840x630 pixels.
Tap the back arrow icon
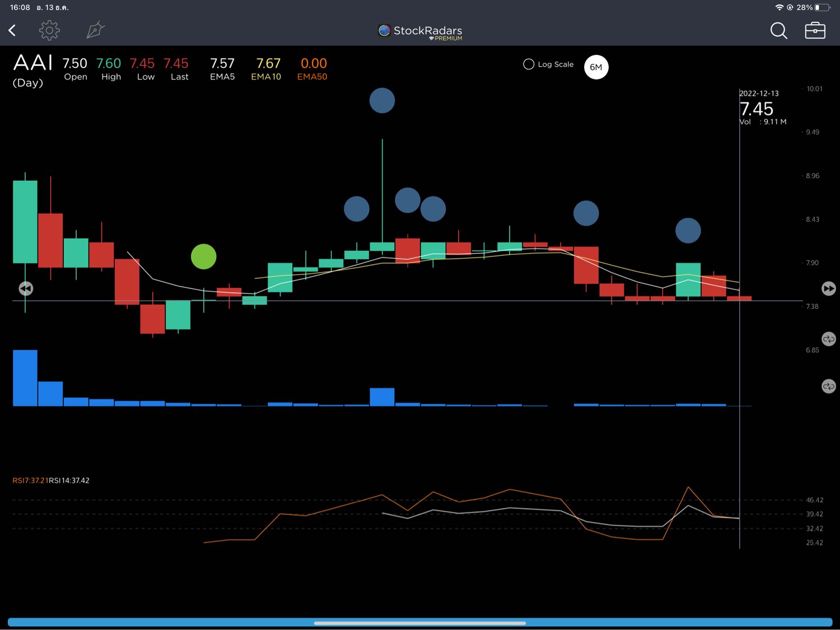(12, 30)
